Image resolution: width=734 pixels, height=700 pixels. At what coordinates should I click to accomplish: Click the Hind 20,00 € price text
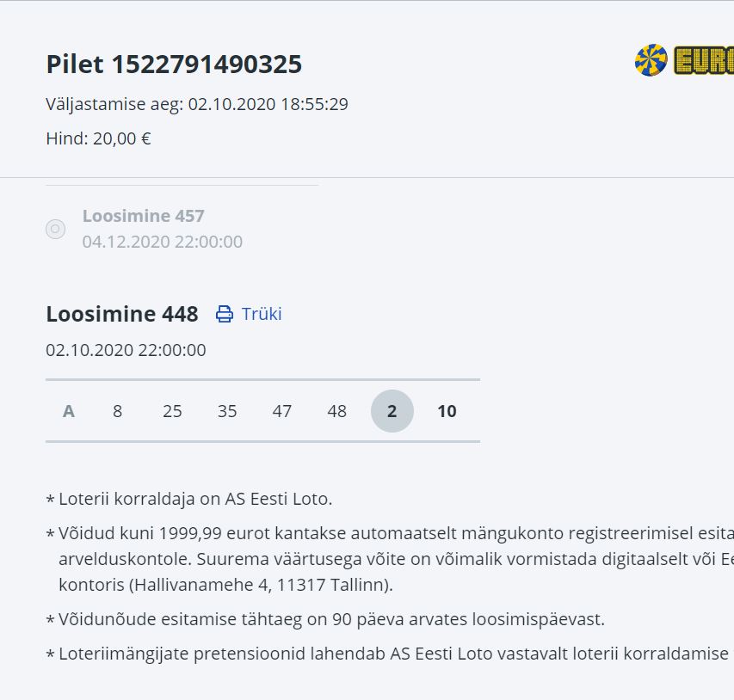click(x=98, y=138)
